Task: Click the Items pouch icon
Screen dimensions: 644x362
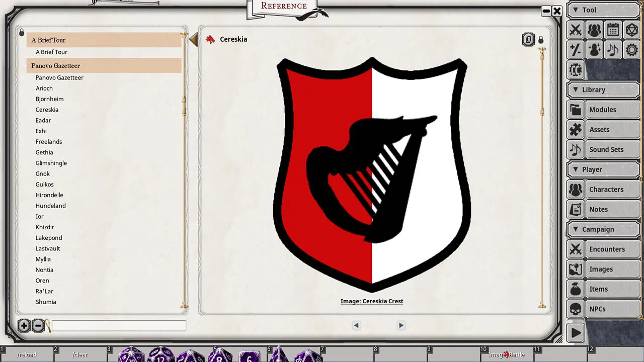Action: point(576,289)
